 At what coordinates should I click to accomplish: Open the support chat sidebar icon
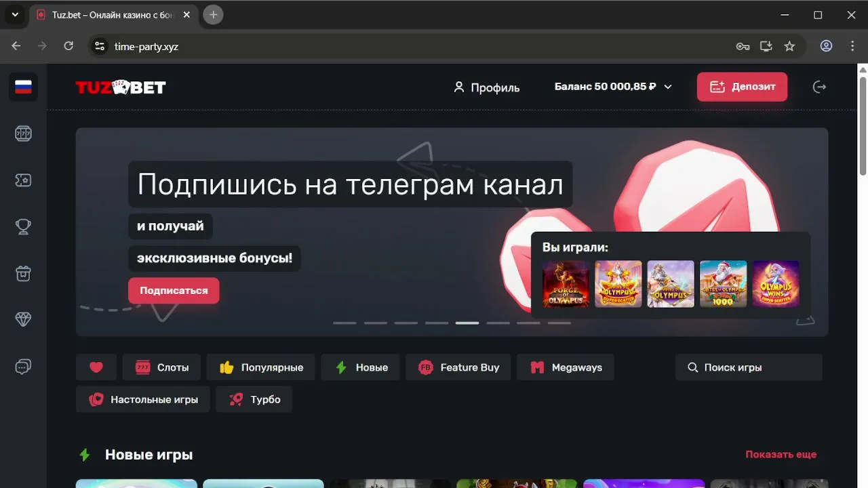pos(23,367)
